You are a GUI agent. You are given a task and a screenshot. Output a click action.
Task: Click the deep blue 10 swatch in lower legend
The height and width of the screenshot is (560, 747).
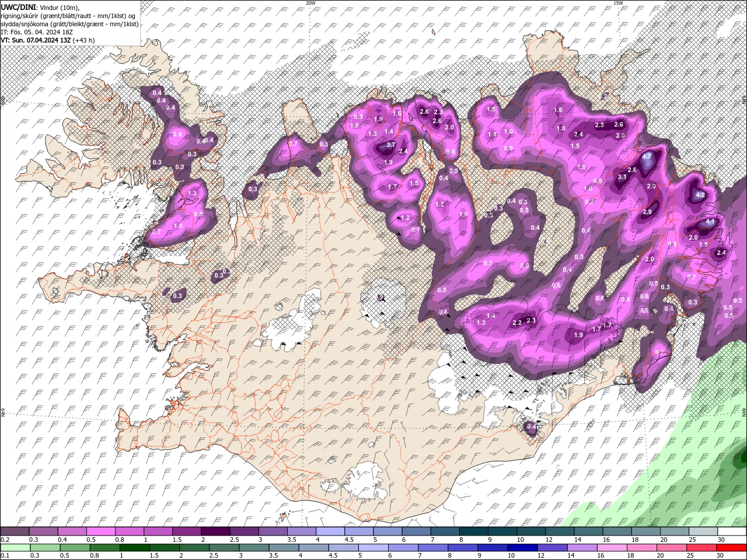[x=522, y=548]
